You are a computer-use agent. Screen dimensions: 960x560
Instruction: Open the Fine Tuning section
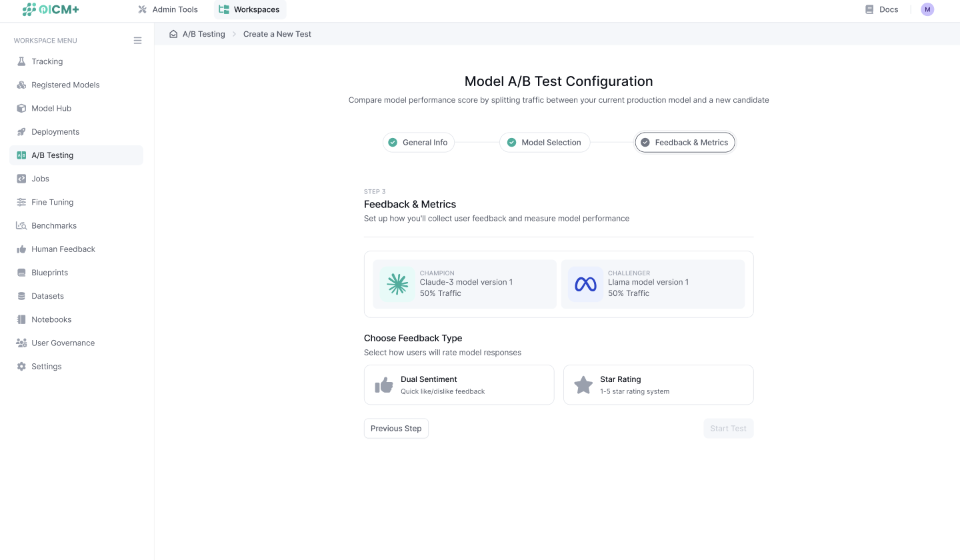(52, 202)
